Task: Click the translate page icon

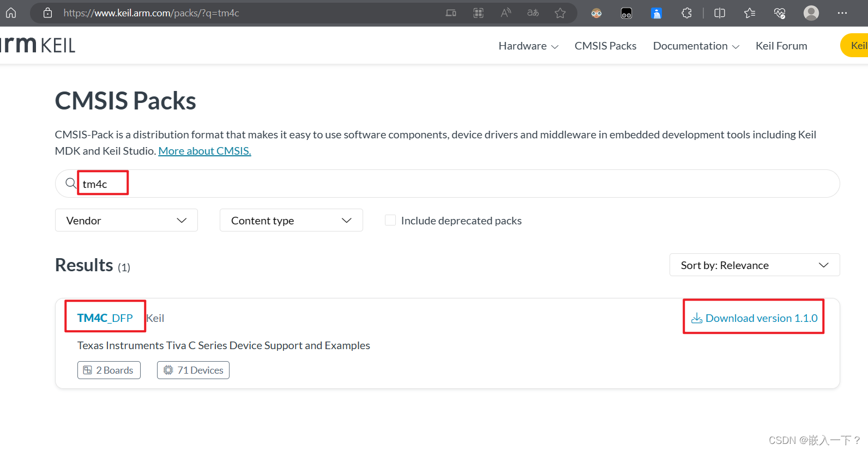Action: coord(533,13)
